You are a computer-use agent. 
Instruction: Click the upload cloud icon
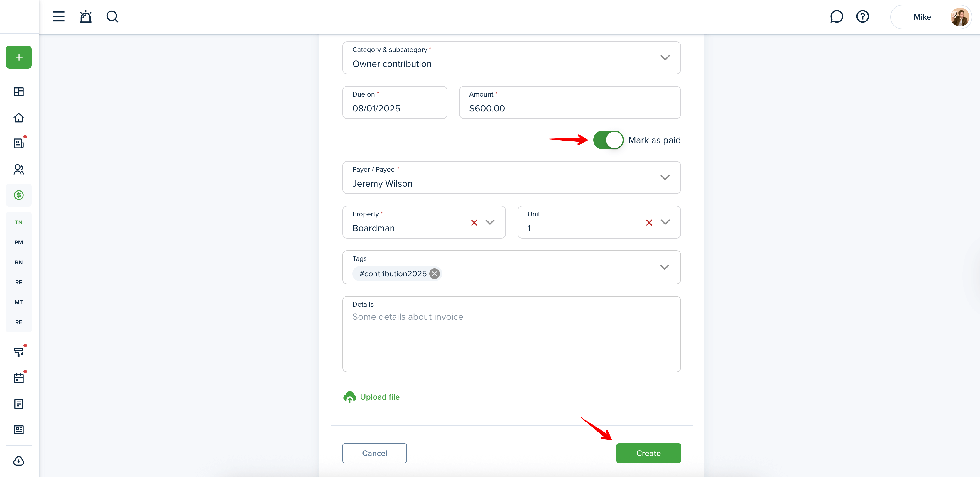click(x=350, y=397)
